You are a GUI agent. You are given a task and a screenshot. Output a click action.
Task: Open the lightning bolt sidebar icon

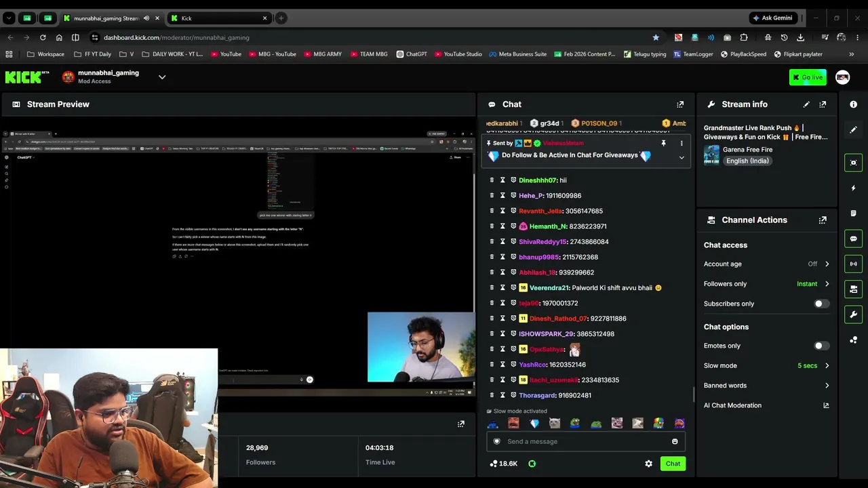pos(854,188)
